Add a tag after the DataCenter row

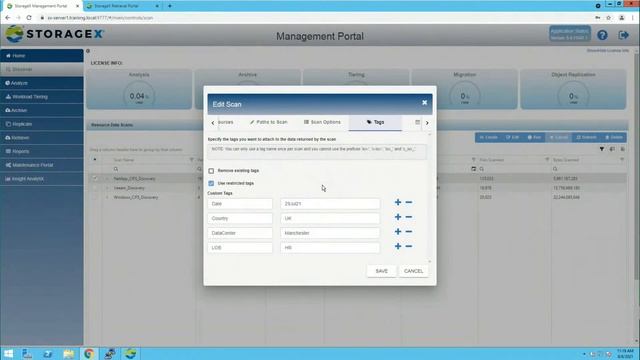[398, 232]
